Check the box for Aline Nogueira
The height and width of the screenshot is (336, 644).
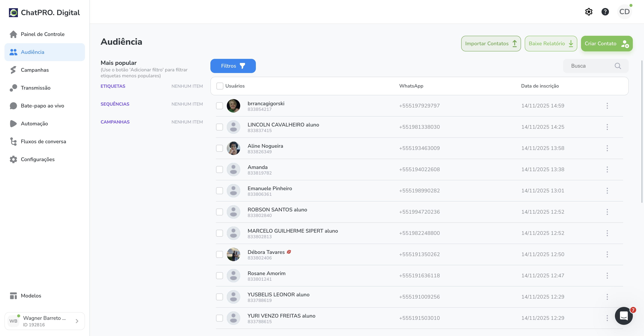[220, 148]
